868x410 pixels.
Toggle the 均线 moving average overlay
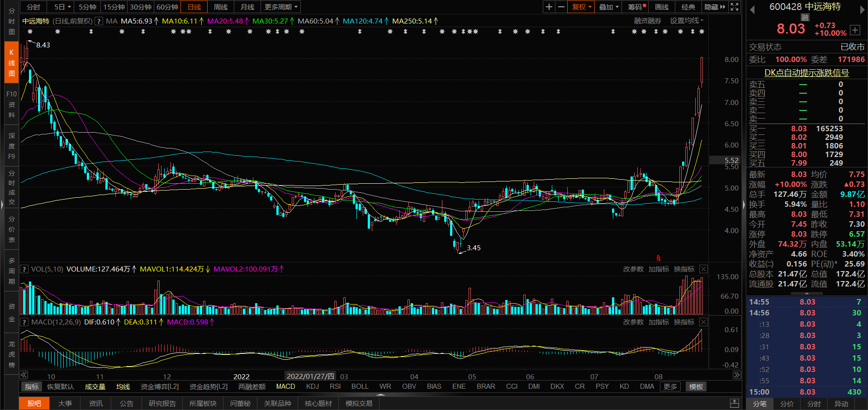(123, 386)
